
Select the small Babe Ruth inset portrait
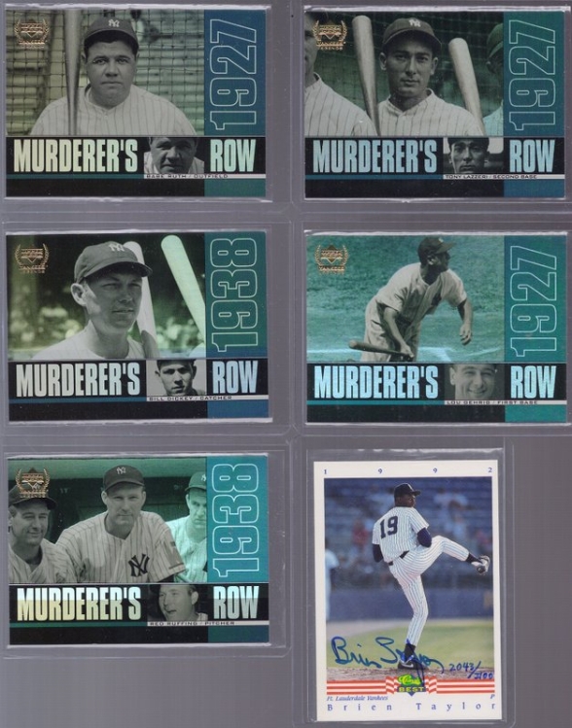[x=174, y=156]
